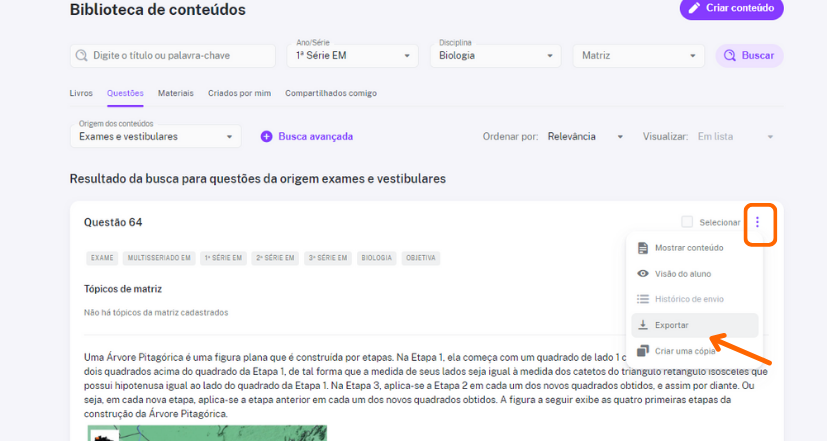Open the Ano/Série dropdown showing 1ª Série EM
Image resolution: width=828 pixels, height=442 pixels.
click(352, 55)
